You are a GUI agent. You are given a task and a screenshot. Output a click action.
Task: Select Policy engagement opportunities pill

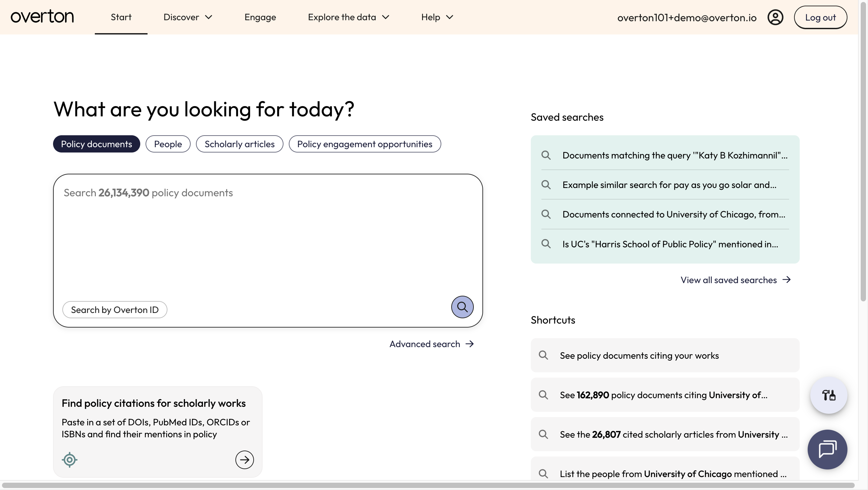(x=365, y=144)
